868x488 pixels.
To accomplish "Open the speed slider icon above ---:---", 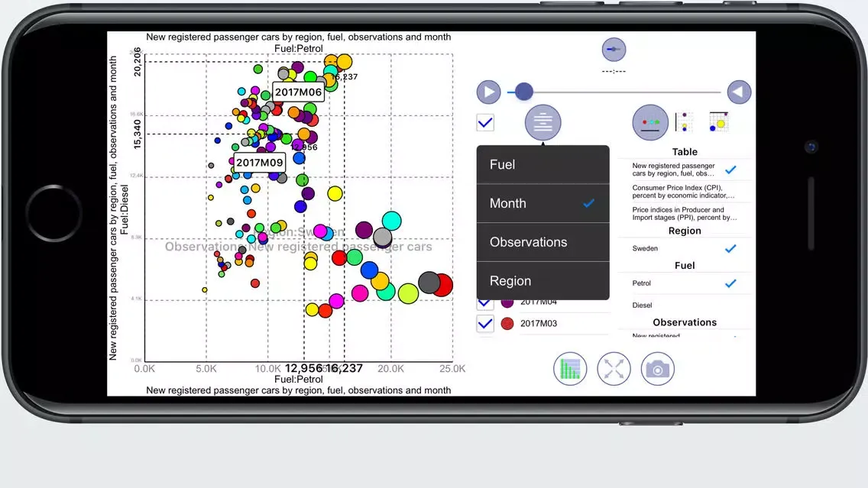I will pos(614,49).
